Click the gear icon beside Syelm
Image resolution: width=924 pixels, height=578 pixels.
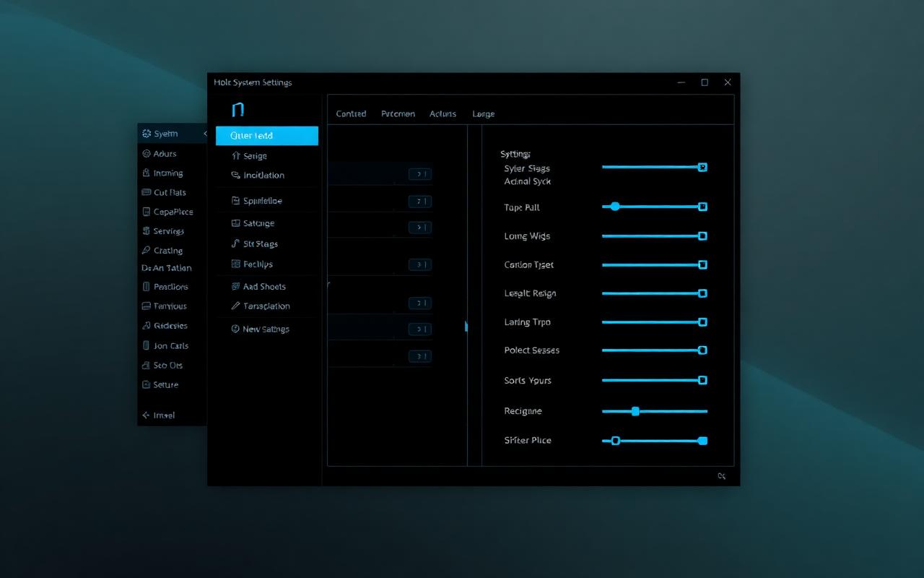[x=147, y=134]
